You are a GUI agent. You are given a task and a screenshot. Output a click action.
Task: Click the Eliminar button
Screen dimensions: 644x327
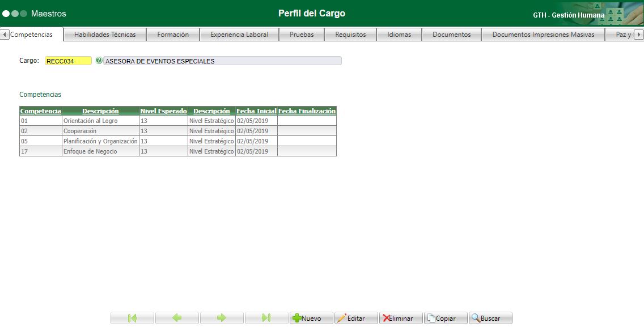pos(401,318)
